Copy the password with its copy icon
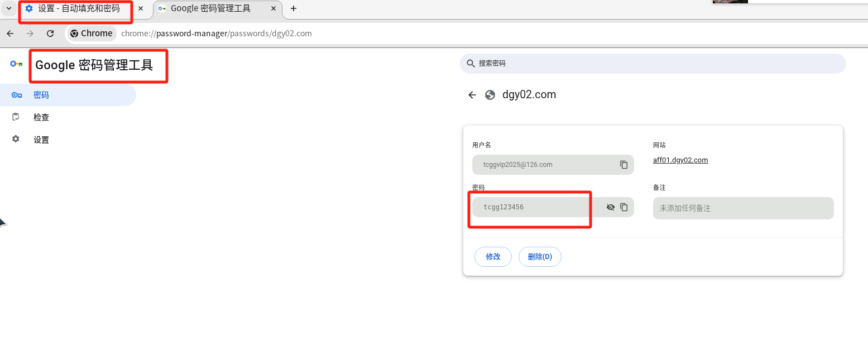 624,207
